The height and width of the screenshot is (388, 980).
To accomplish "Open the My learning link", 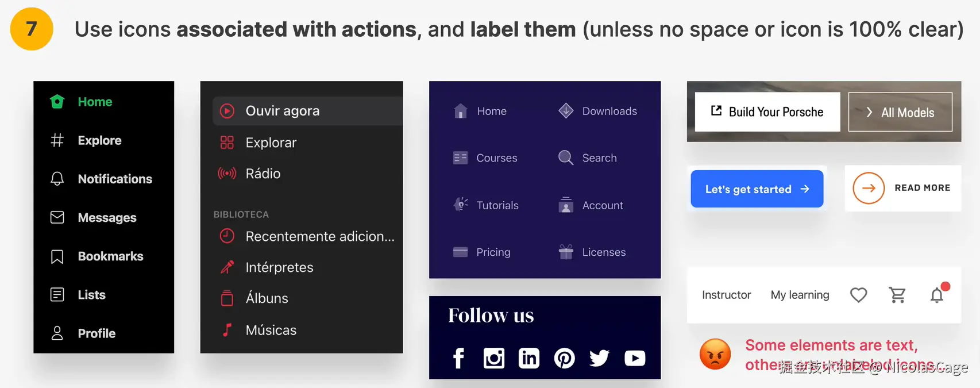I will (800, 295).
